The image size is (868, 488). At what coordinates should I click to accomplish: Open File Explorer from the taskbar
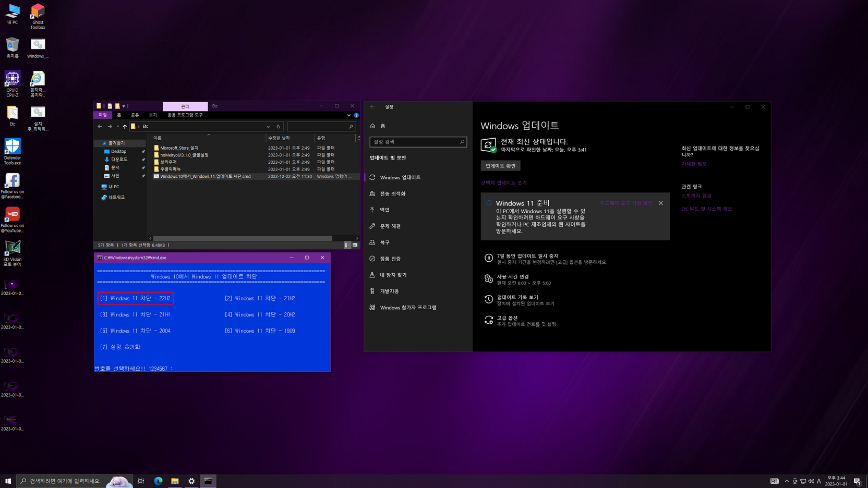point(175,481)
